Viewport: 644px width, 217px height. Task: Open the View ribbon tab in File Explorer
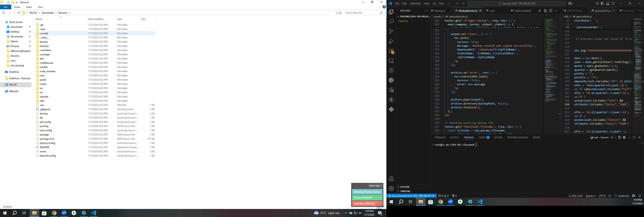40,7
